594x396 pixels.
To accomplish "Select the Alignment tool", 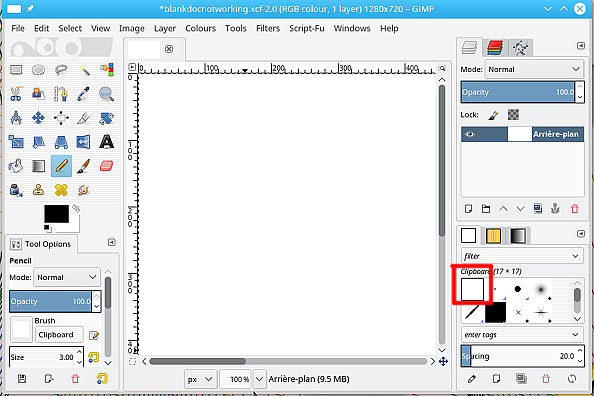I will pyautogui.click(x=61, y=118).
